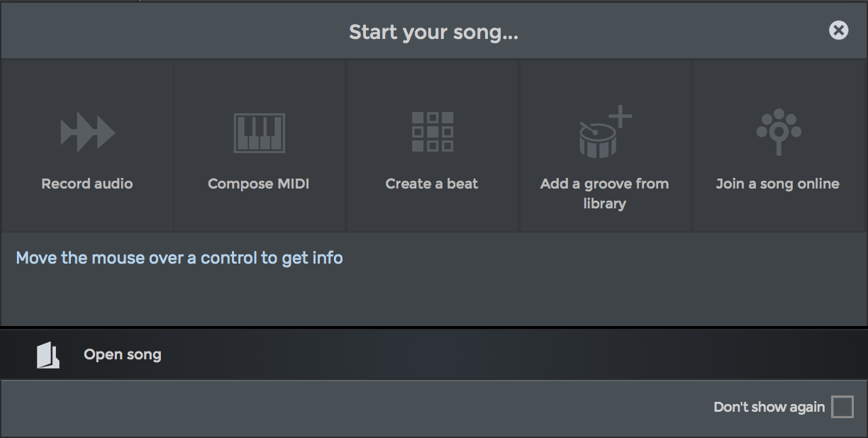Click the blank info panel below the hint text
Viewport: 868px width, 438px height.
tap(434, 298)
